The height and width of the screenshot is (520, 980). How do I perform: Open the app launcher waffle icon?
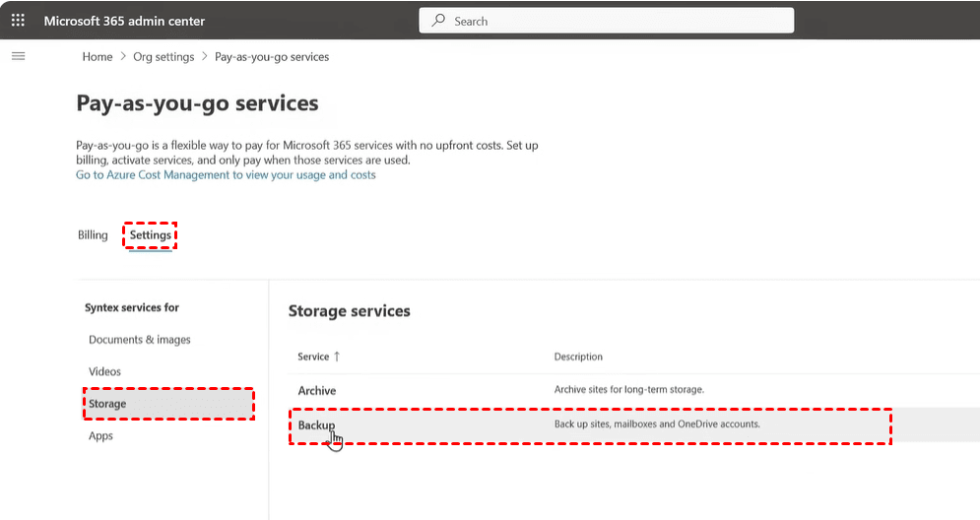tap(18, 21)
